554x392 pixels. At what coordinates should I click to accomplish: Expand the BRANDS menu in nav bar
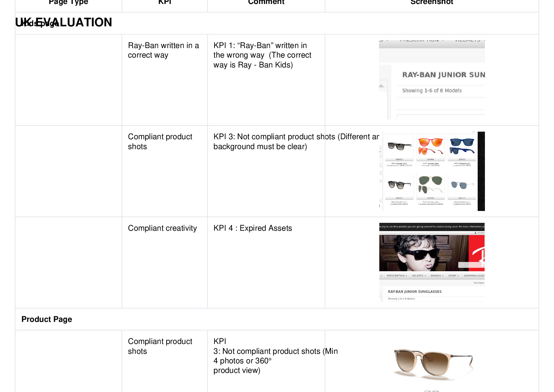(437, 276)
